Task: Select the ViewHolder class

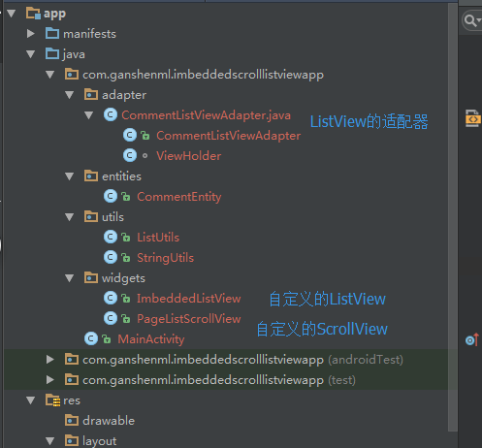Action: [x=189, y=156]
